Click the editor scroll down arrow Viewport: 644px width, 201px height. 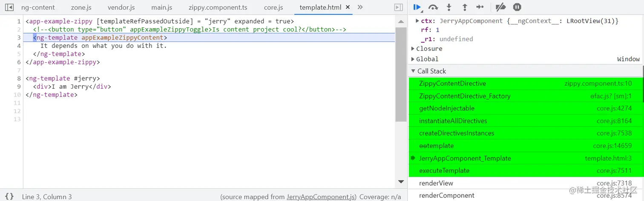coord(401,182)
